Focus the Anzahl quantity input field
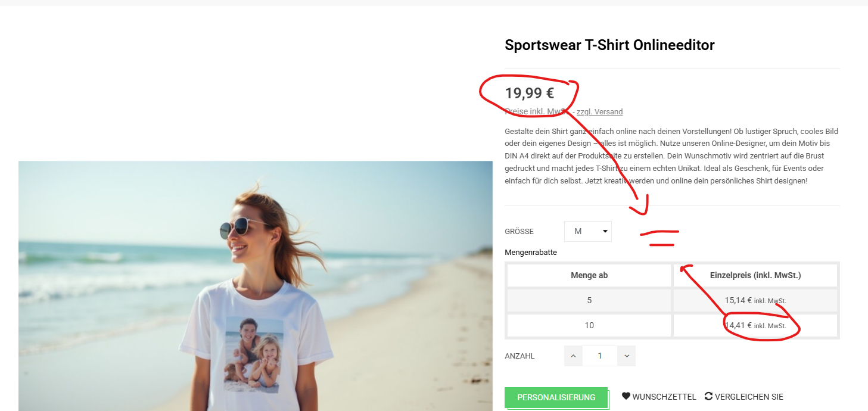 tap(600, 356)
